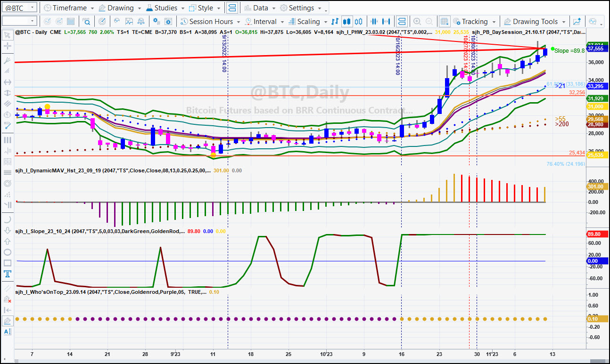Toggle the sub-graph layout button in second row
The height and width of the screenshot is (364, 610).
point(402,22)
